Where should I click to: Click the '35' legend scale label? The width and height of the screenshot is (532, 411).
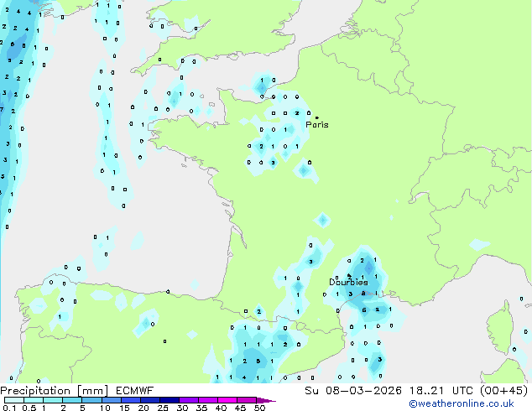(201, 408)
